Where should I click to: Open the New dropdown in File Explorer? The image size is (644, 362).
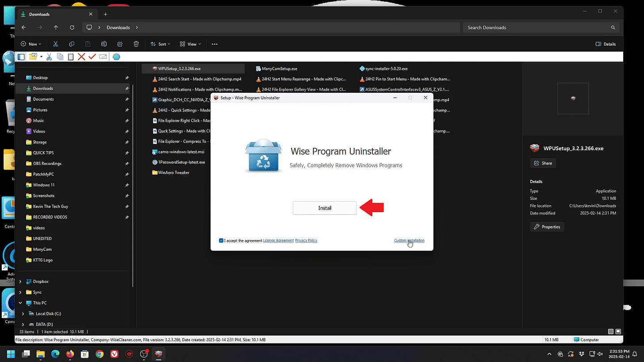(x=31, y=44)
